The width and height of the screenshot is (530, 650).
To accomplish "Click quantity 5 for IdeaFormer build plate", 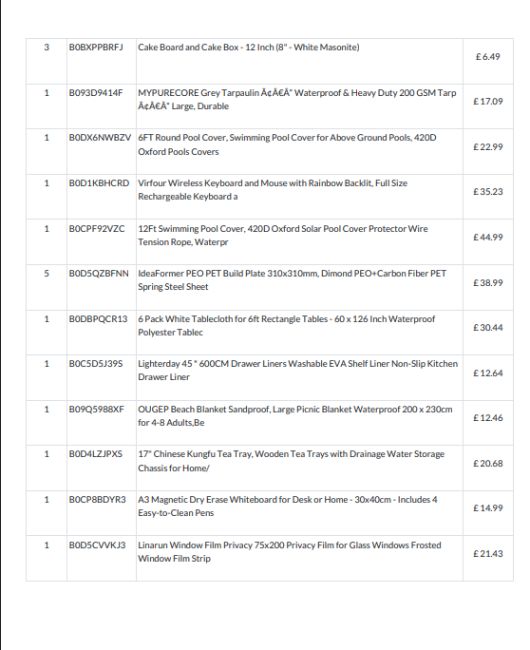I will coord(46,274).
